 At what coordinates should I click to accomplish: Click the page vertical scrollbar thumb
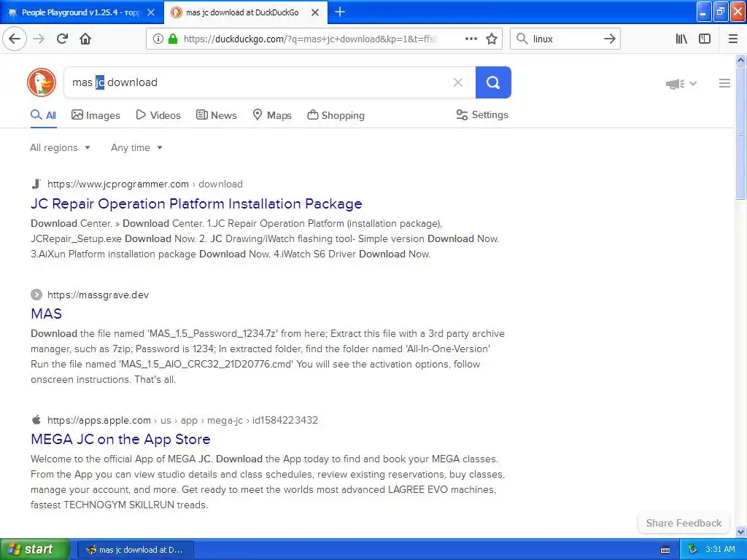[x=740, y=133]
